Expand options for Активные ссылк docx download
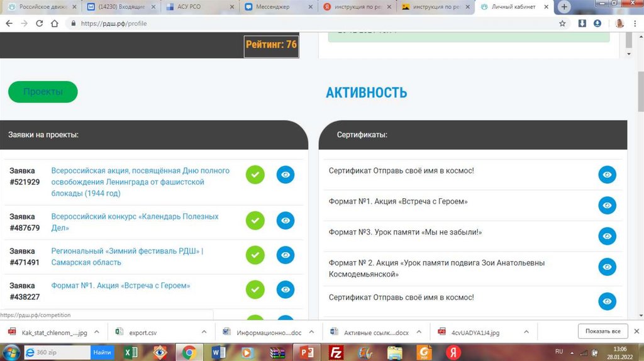The width and height of the screenshot is (644, 361). (419, 332)
